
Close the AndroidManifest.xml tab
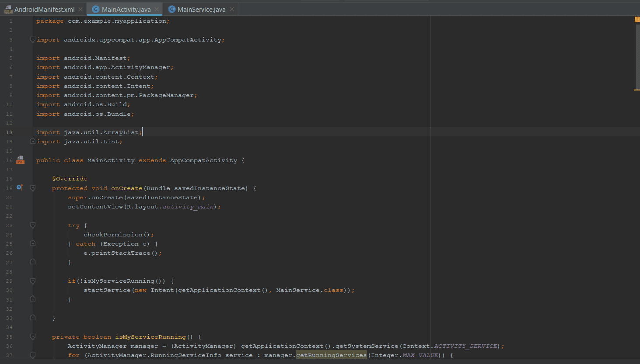tap(80, 9)
